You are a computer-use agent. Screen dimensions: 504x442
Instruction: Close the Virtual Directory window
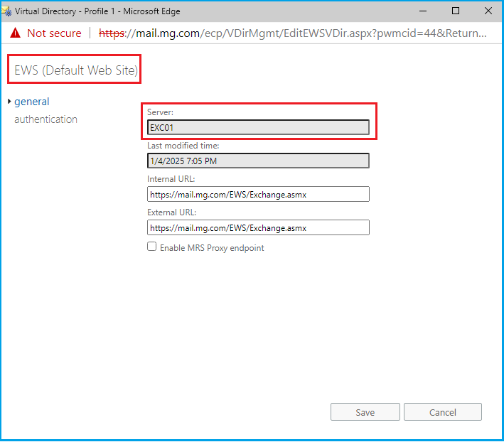tap(488, 11)
